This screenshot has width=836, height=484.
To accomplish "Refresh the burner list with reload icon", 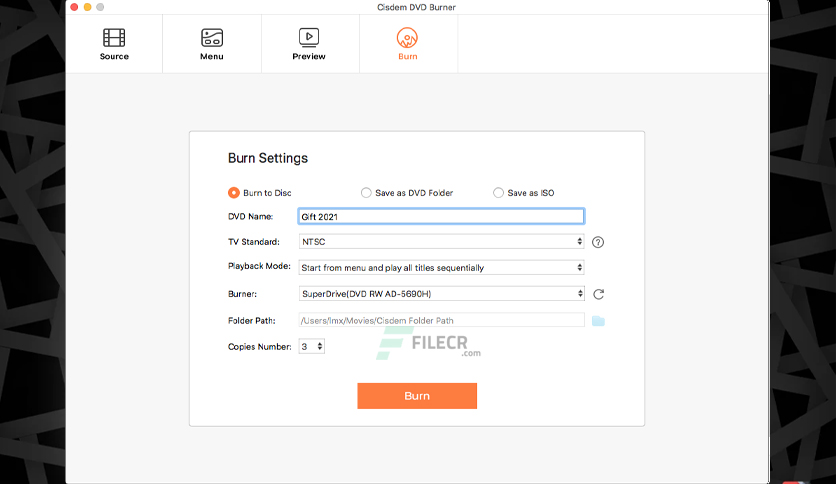I will tap(598, 294).
